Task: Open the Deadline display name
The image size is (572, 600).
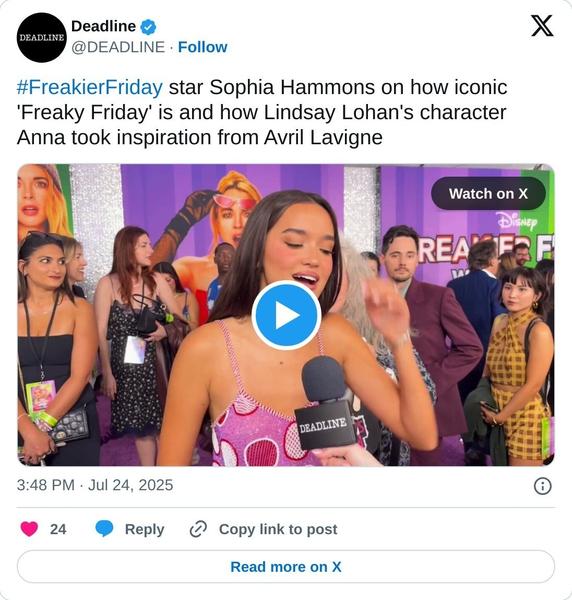Action: click(x=103, y=26)
